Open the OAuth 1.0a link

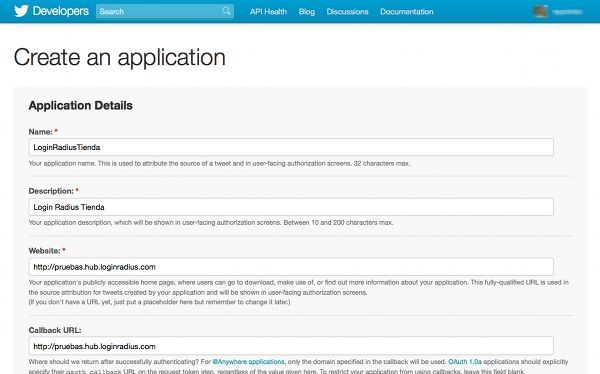click(465, 361)
